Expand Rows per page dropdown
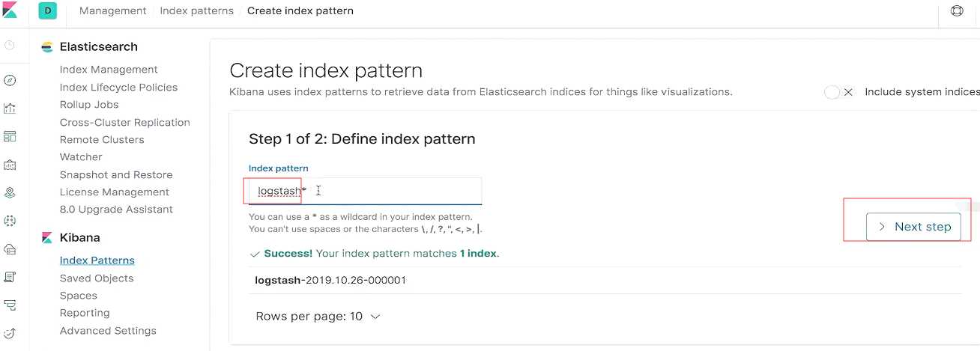Image resolution: width=980 pixels, height=351 pixels. 318,317
